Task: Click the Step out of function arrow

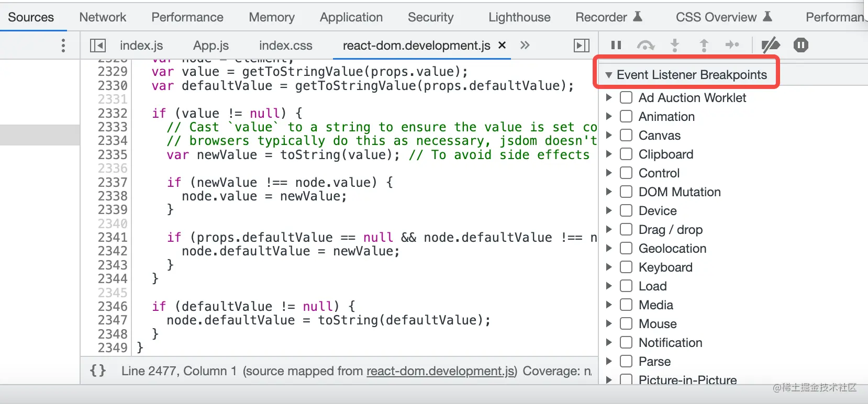Action: point(704,46)
